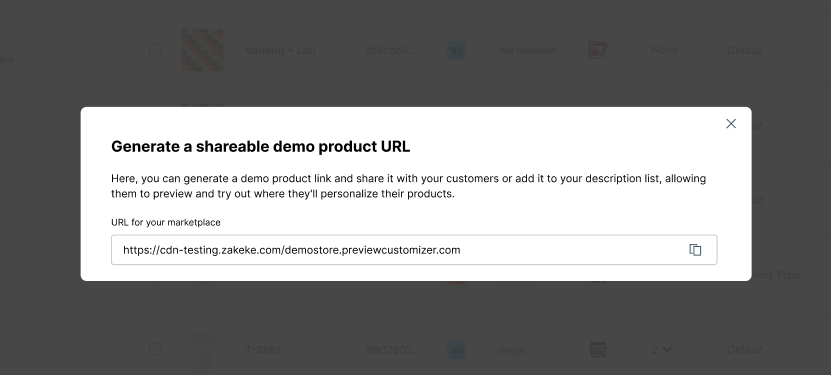Click the Vc badge in T-Shirt row
Image resolution: width=831 pixels, height=375 pixels.
click(456, 350)
